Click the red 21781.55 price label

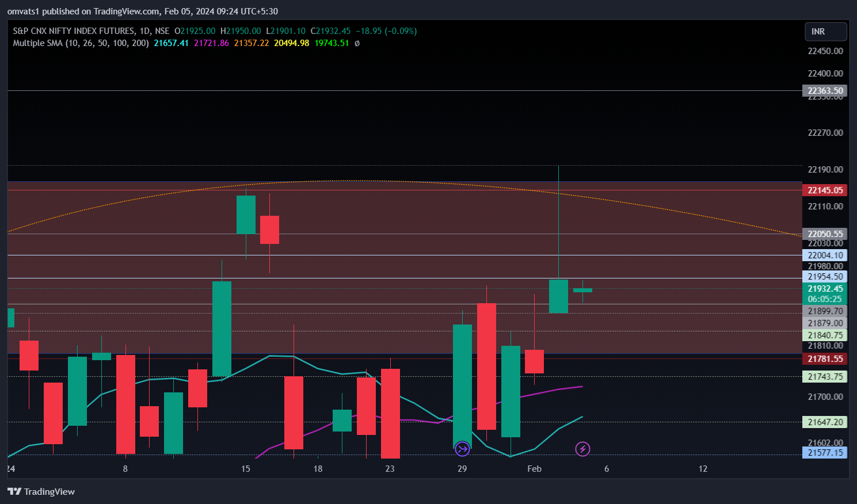(x=825, y=359)
